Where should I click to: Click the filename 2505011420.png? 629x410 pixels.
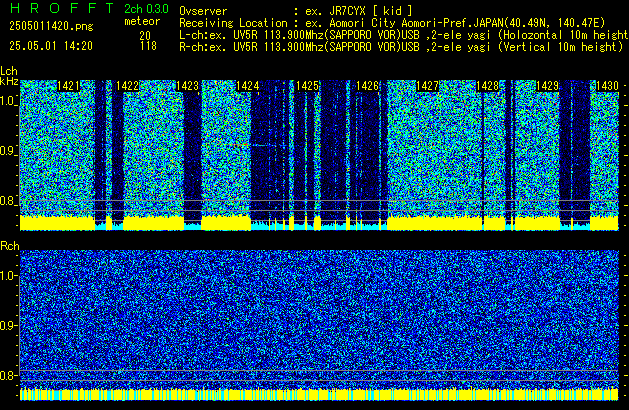click(51, 26)
